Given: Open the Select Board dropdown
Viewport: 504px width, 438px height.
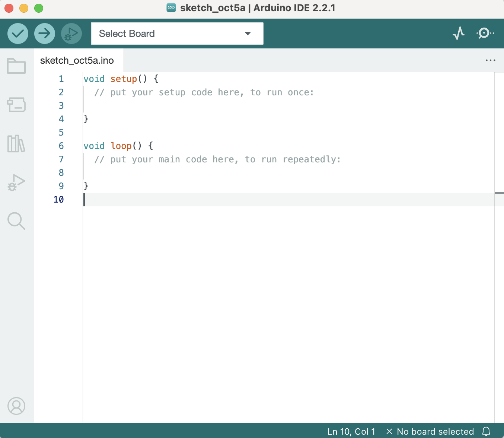Looking at the screenshot, I should (x=177, y=34).
